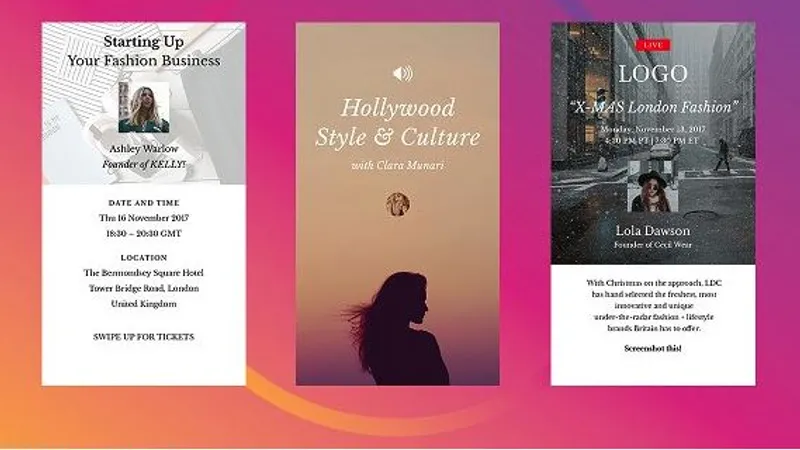Click the 'With Christmas on the approach' paragraph
Image resolution: width=800 pixels, height=450 pixels.
pyautogui.click(x=654, y=306)
